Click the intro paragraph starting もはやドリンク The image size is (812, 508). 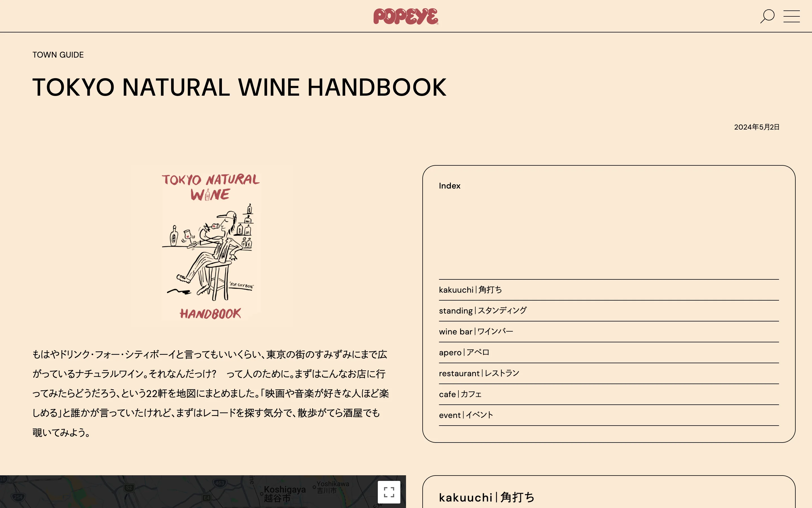coord(211,393)
